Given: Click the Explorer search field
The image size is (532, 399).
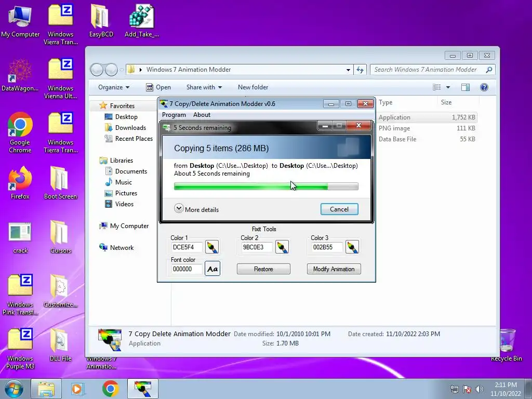Looking at the screenshot, I should 432,70.
